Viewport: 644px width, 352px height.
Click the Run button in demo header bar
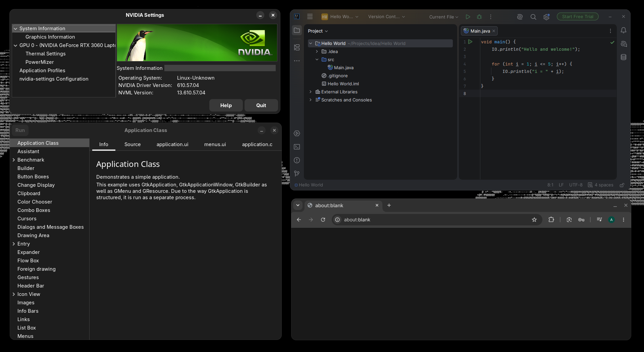[20, 130]
